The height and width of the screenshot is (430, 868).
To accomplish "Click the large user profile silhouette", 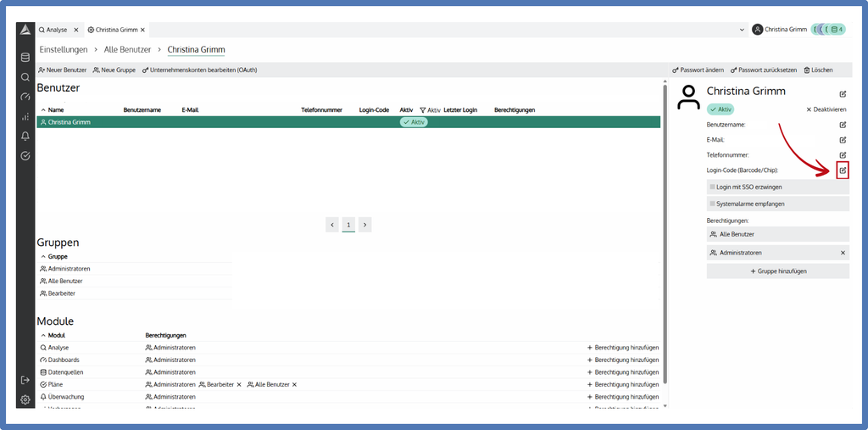I will click(x=688, y=98).
